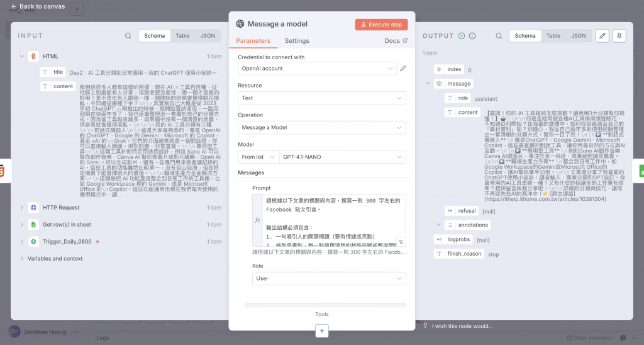Open the Operation dropdown
The height and width of the screenshot is (345, 644).
click(321, 127)
